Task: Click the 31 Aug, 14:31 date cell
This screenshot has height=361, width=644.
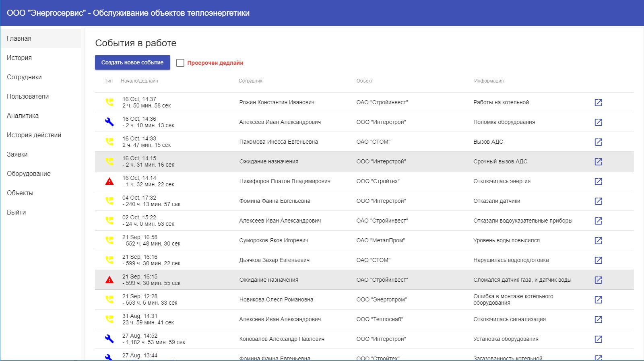Action: (140, 316)
